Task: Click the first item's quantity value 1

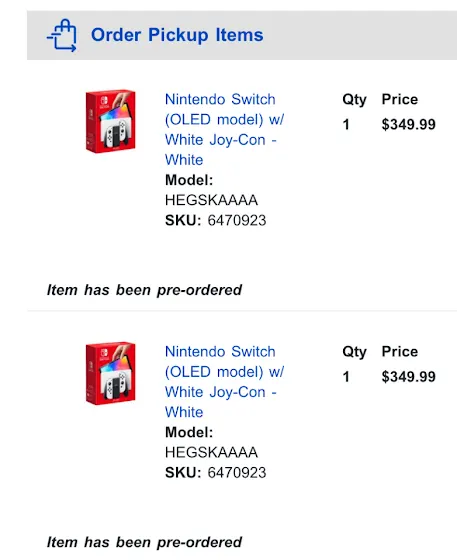Action: pyautogui.click(x=346, y=124)
